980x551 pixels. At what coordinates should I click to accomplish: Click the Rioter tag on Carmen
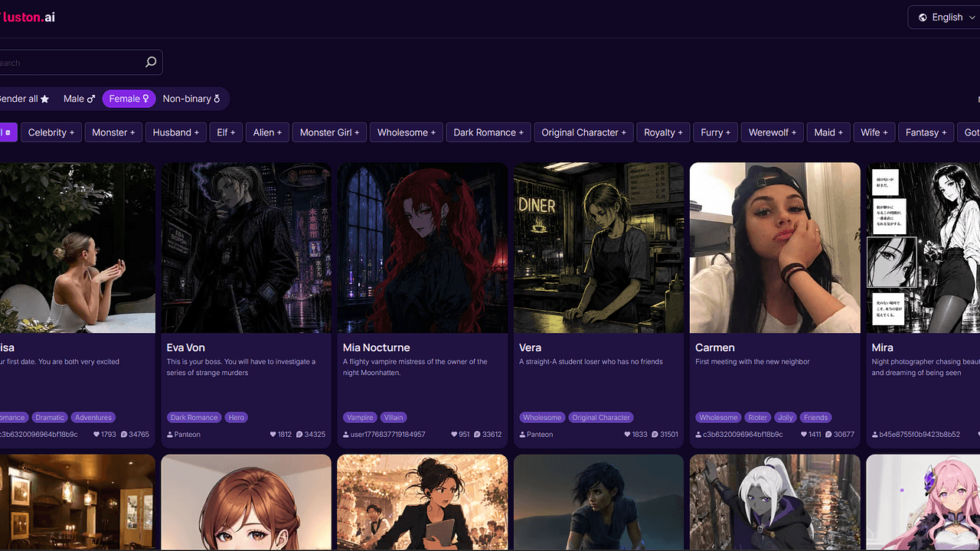coord(758,417)
